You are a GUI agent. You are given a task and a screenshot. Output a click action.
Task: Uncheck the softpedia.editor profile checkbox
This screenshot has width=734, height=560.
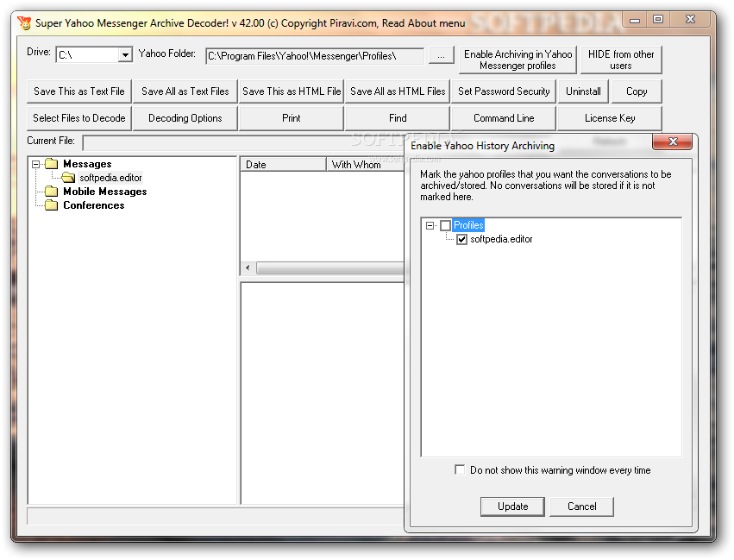461,239
